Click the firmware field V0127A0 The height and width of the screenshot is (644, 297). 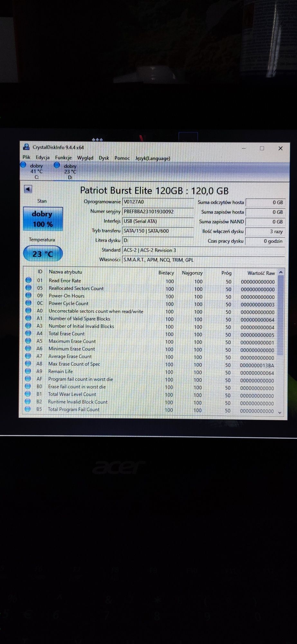coord(158,202)
